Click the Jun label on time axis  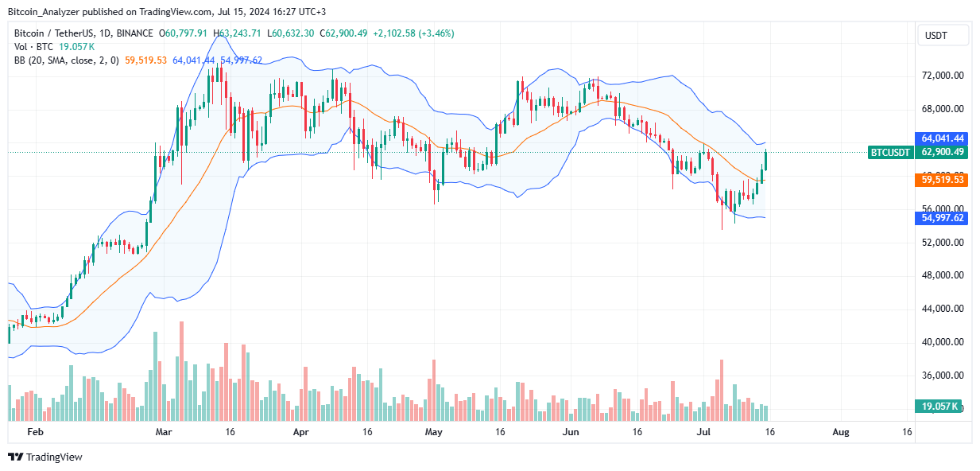[570, 432]
